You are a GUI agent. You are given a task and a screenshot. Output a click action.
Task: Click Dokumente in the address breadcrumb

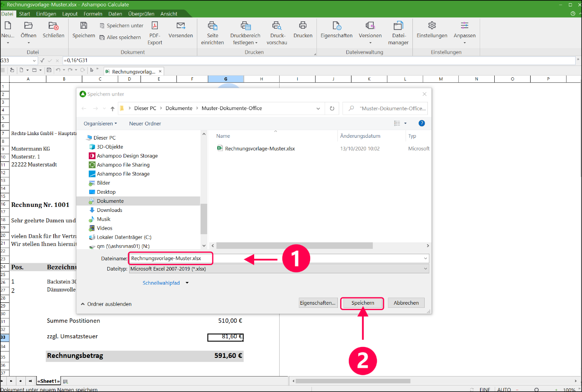pos(179,108)
